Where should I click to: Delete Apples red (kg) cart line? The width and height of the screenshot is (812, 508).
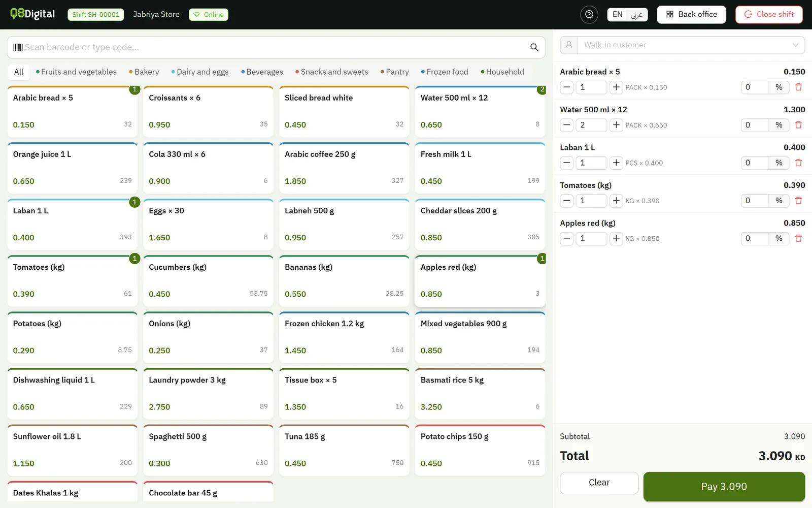[798, 239]
